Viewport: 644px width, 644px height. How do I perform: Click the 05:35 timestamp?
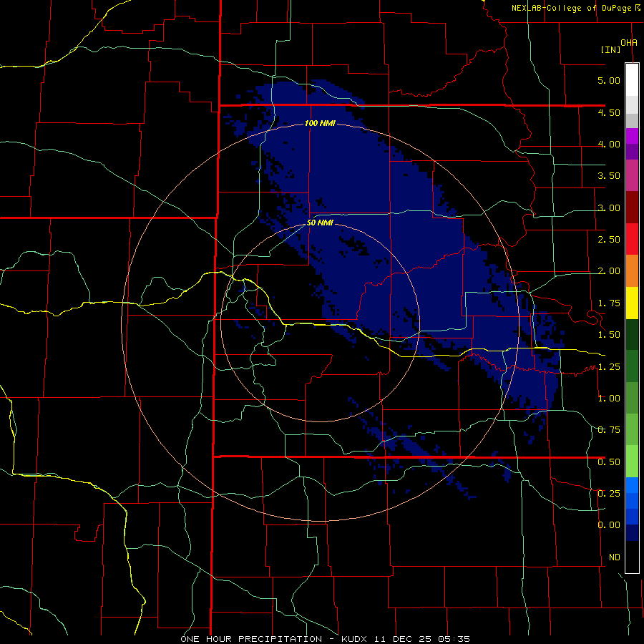(454, 639)
